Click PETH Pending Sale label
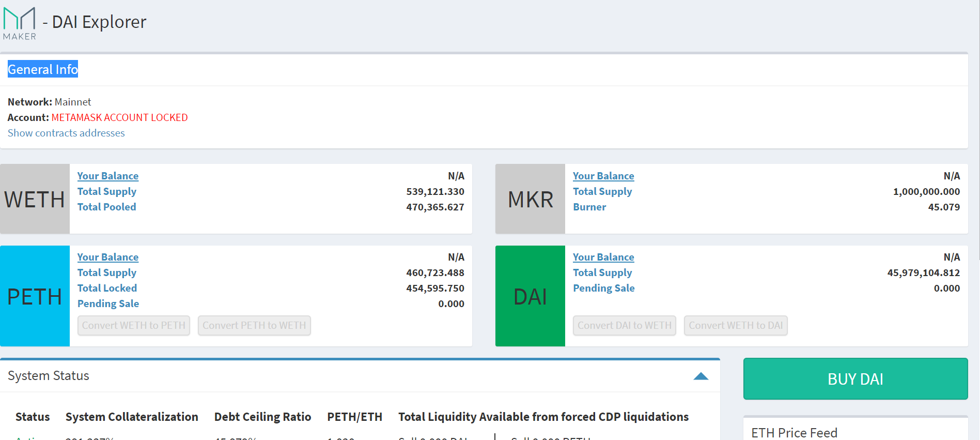 [108, 304]
